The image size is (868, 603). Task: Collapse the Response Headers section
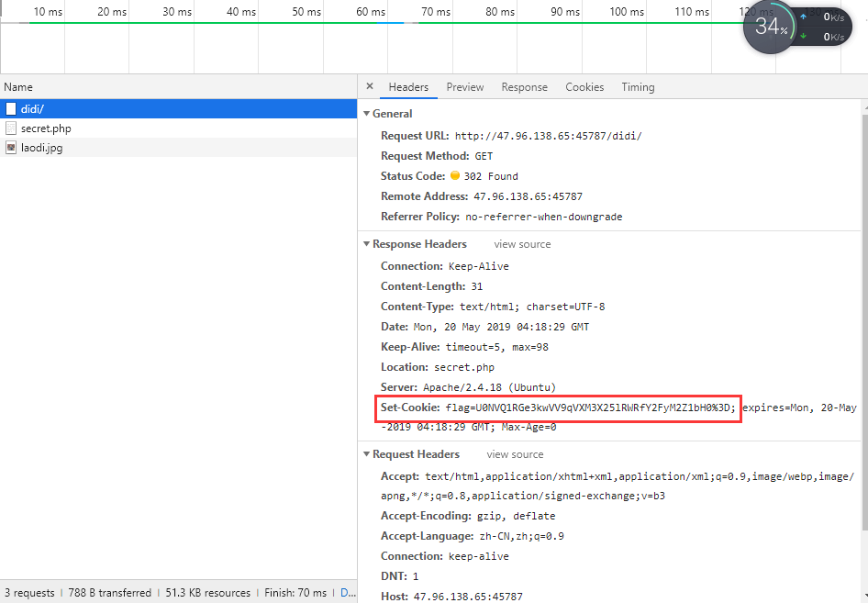coord(366,244)
